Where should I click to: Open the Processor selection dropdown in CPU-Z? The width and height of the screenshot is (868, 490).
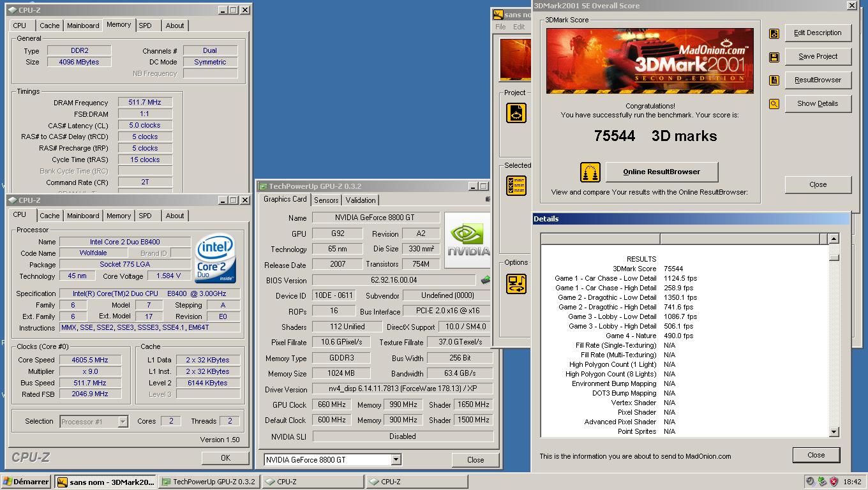123,422
